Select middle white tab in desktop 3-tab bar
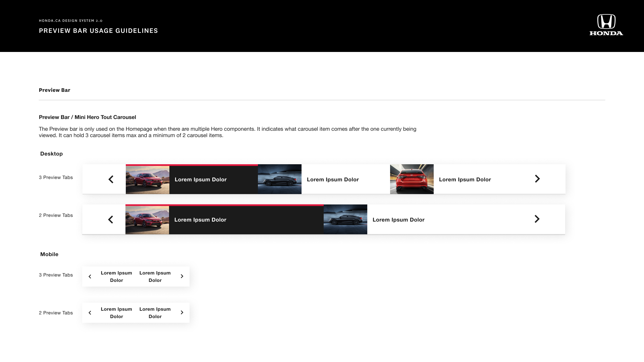Image resolution: width=644 pixels, height=362 pixels. pyautogui.click(x=324, y=179)
